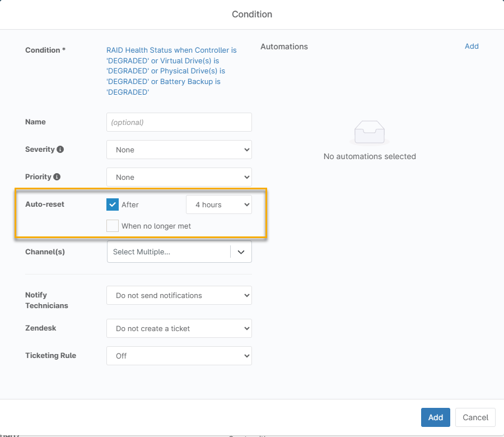Viewport: 504px width, 437px height.
Task: Open the Severity dropdown
Action: point(179,150)
